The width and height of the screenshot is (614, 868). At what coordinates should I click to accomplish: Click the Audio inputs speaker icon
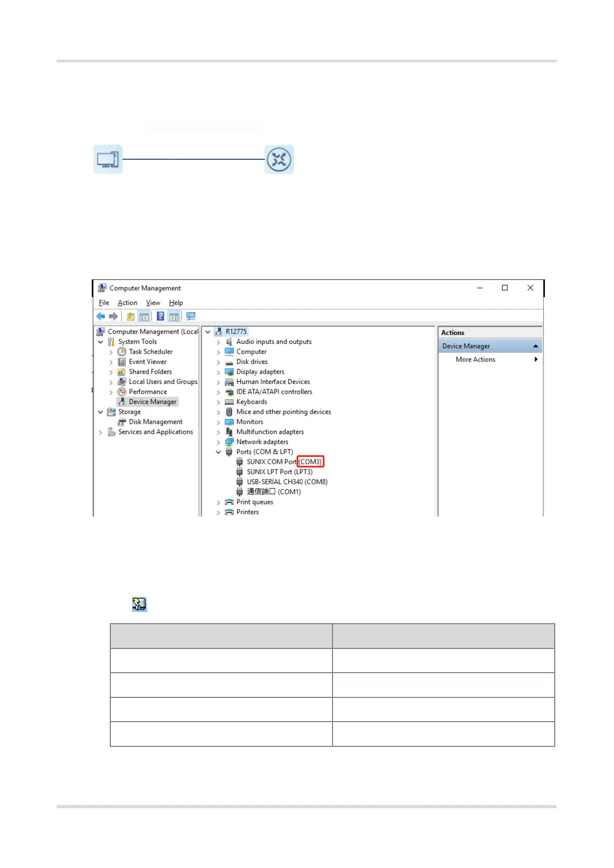pos(229,342)
